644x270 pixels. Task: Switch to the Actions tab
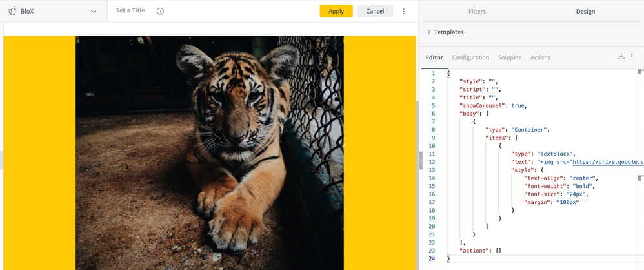(540, 57)
